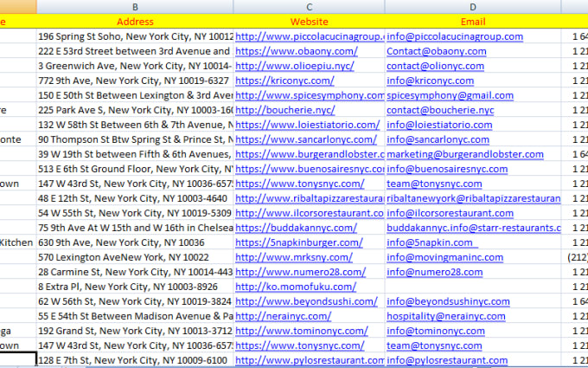
Task: Select address cell 192 Grand St
Action: (135, 331)
